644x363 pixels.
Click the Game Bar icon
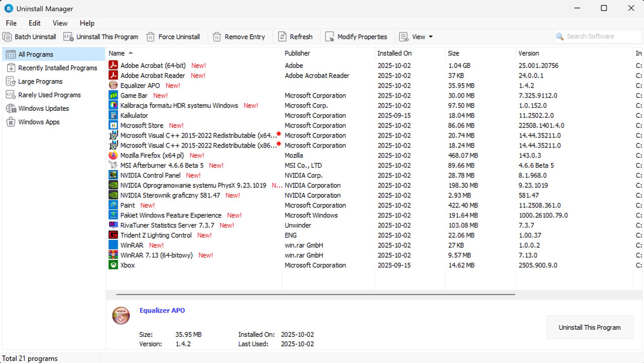[x=113, y=96]
